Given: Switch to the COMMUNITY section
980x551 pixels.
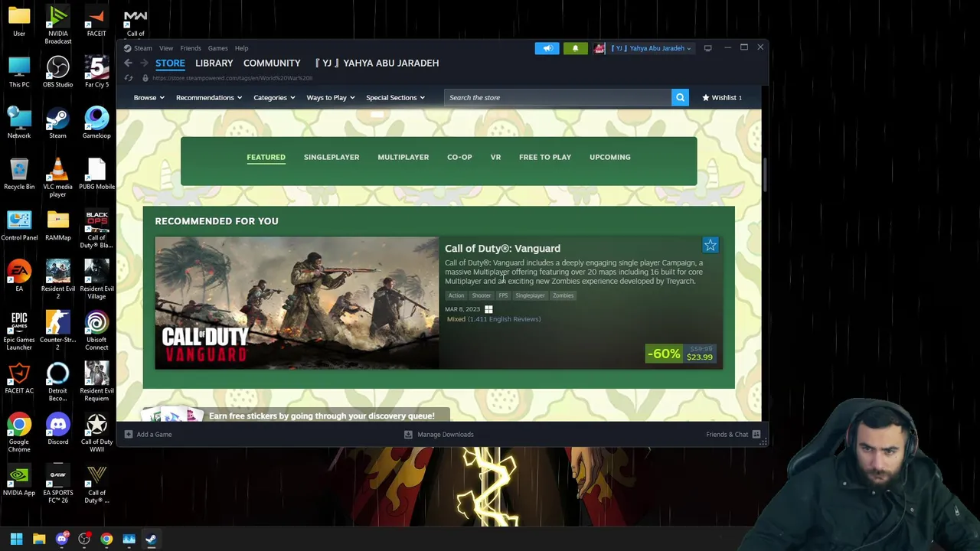Looking at the screenshot, I should [272, 63].
